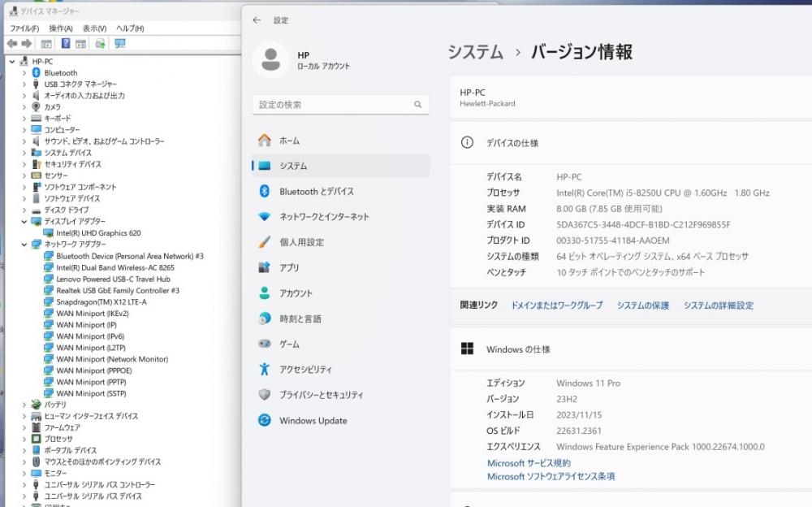
Task: Click the processor value Intel Core i5-8250U
Action: pos(663,193)
